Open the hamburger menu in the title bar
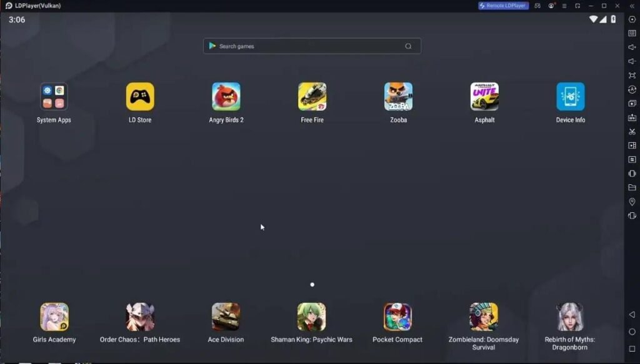 tap(564, 6)
